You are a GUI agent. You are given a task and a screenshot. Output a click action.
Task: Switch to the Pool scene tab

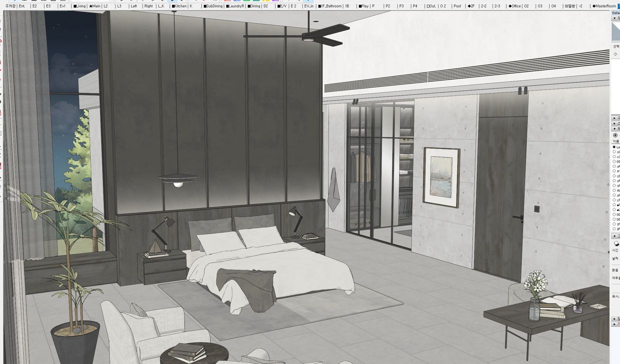point(457,6)
